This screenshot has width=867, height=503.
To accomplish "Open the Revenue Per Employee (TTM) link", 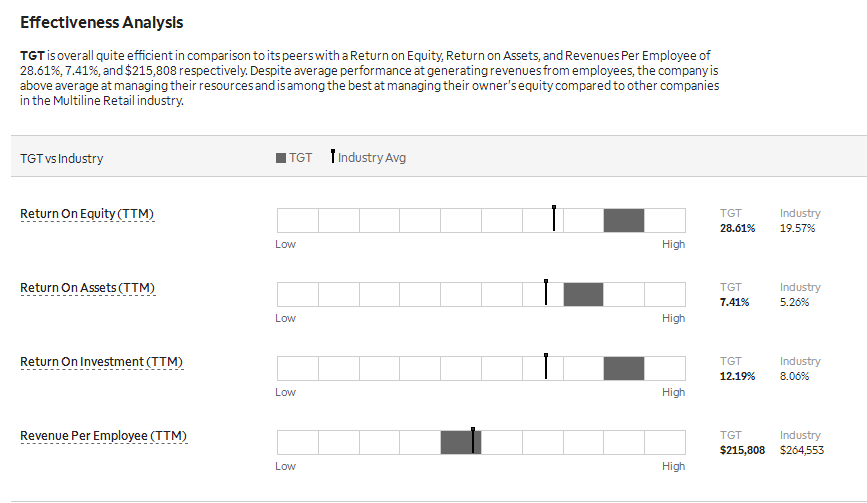I will 103,436.
